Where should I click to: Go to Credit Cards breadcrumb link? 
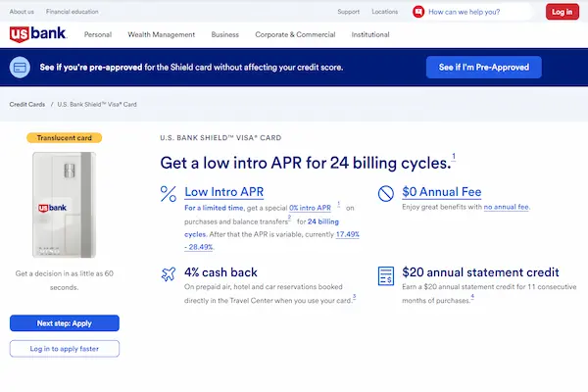coord(27,104)
